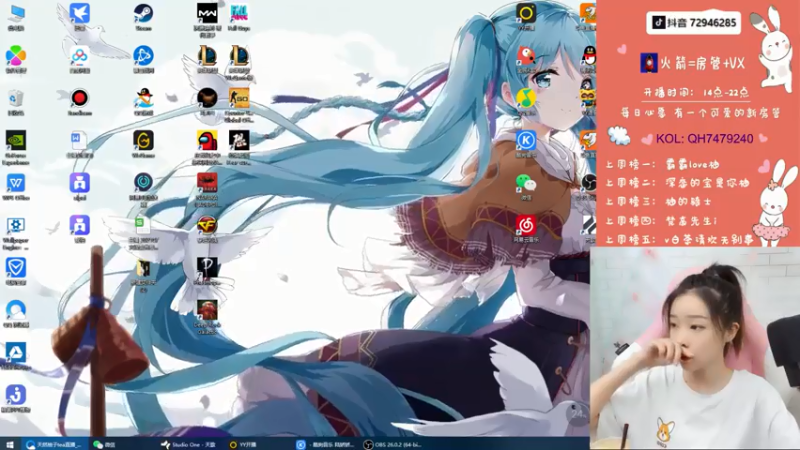The image size is (800, 450).
Task: Switch to Kugou Music taskbar button
Action: tap(326, 444)
